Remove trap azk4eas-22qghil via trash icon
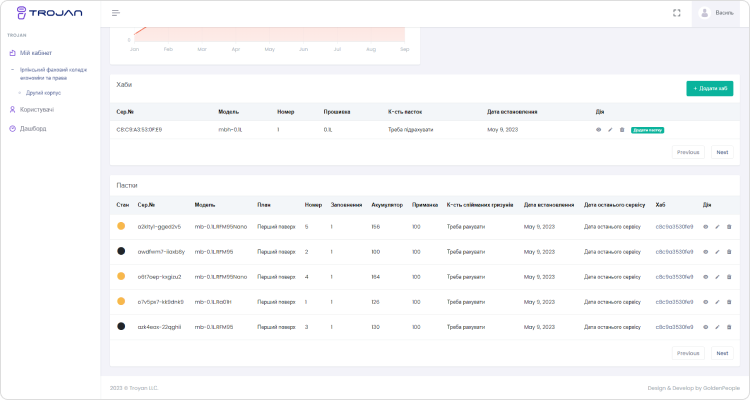This screenshot has height=400, width=750. pyautogui.click(x=729, y=326)
